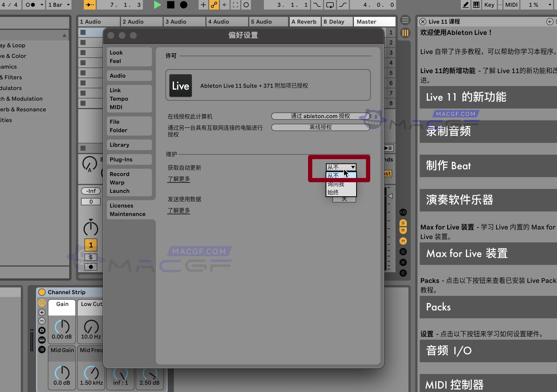The width and height of the screenshot is (557, 392).
Task: Select 询问我 from the update dropdown
Action: point(336,184)
